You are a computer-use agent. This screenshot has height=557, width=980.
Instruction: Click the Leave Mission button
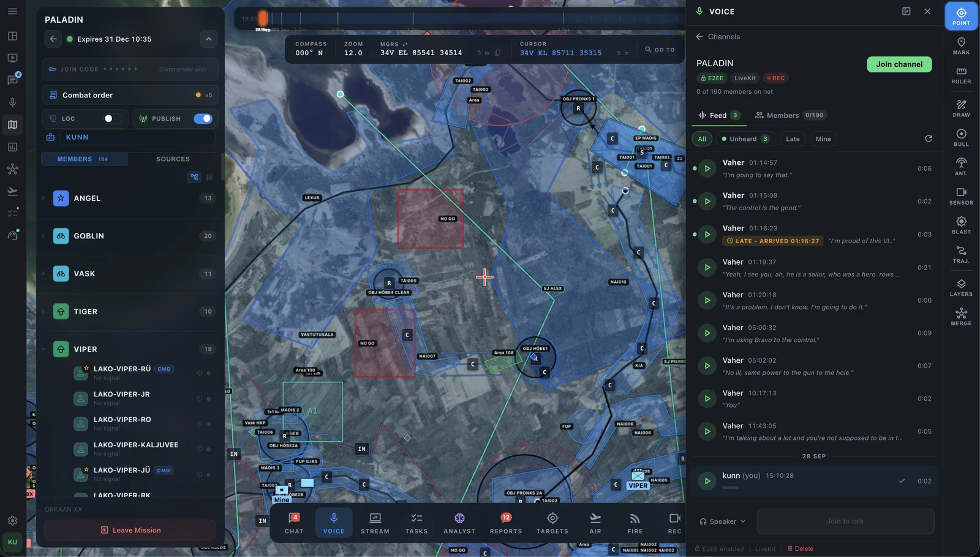(130, 530)
